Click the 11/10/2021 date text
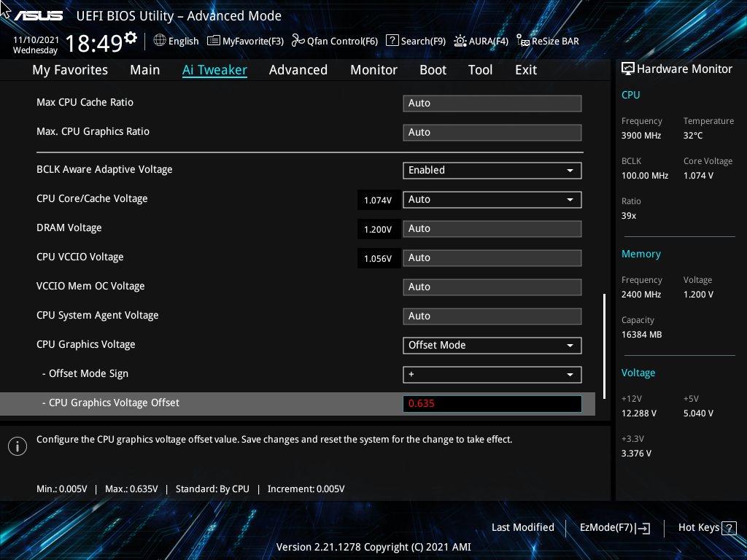Screen dimensions: 747x560 [36, 40]
